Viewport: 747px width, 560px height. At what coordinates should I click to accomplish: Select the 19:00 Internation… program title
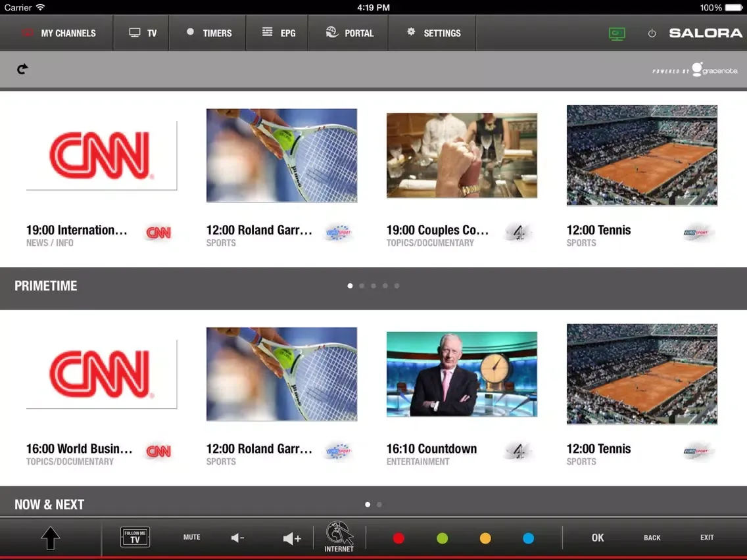pyautogui.click(x=77, y=230)
